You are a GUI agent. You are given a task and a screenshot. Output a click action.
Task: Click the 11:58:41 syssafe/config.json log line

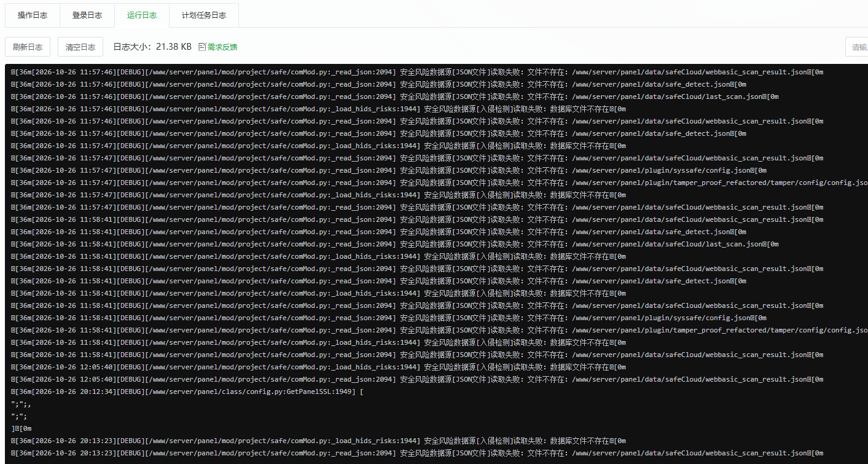click(x=389, y=318)
